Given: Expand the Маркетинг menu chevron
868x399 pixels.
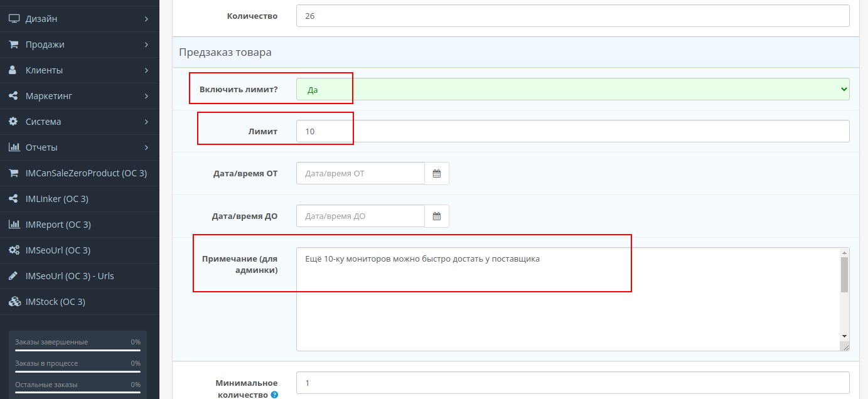Looking at the screenshot, I should click(146, 96).
